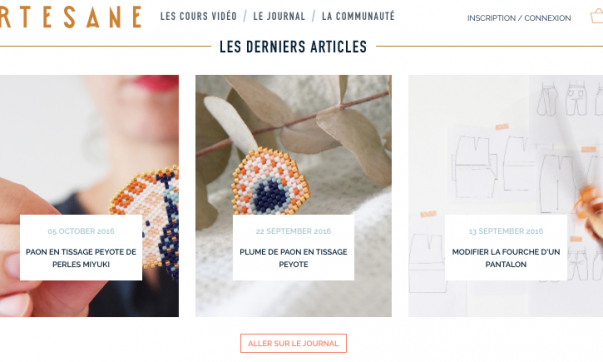Screen dimensions: 603x362
Task: Open La Communauté menu item
Action: (358, 16)
